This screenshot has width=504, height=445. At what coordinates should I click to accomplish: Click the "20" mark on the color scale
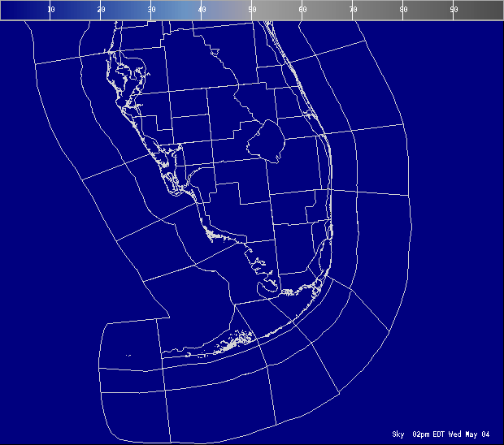point(101,10)
